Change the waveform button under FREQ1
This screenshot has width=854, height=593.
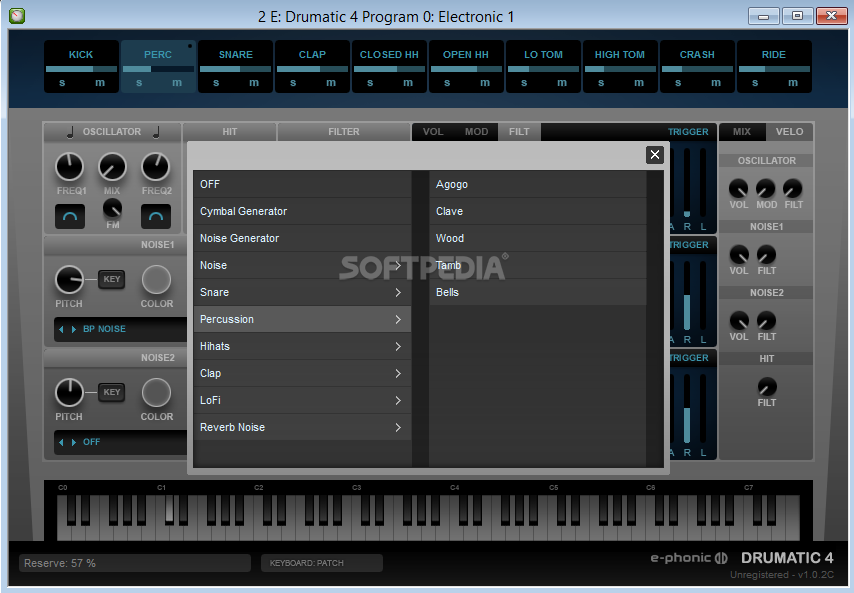70,216
